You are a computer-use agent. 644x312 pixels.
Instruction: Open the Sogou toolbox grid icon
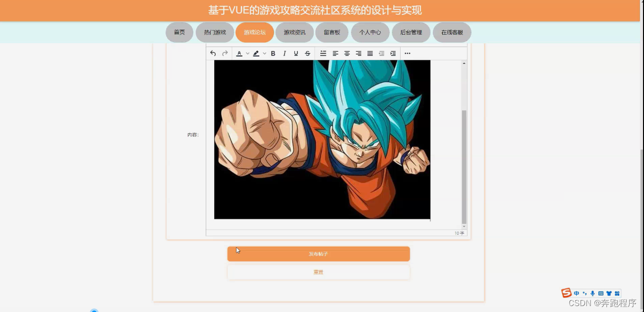click(617, 294)
